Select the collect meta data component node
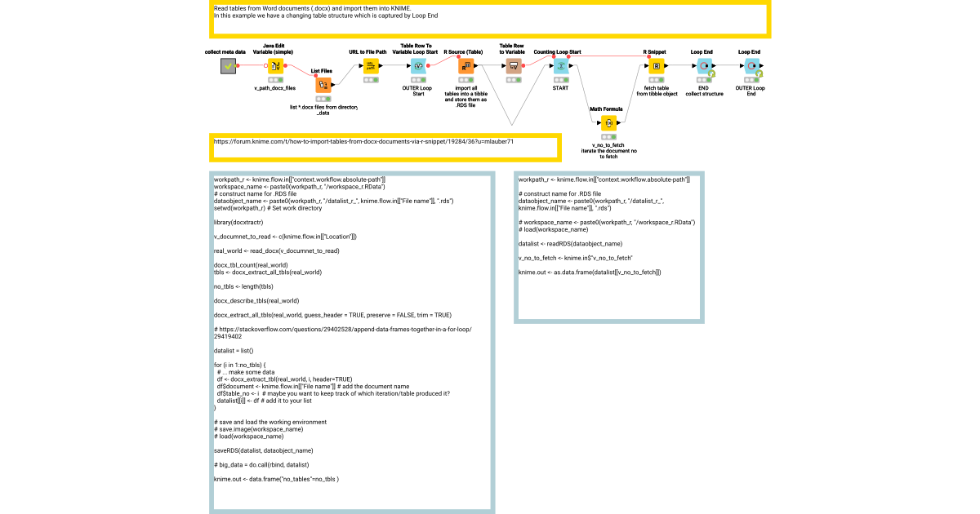This screenshot has width=980, height=514. pyautogui.click(x=229, y=67)
